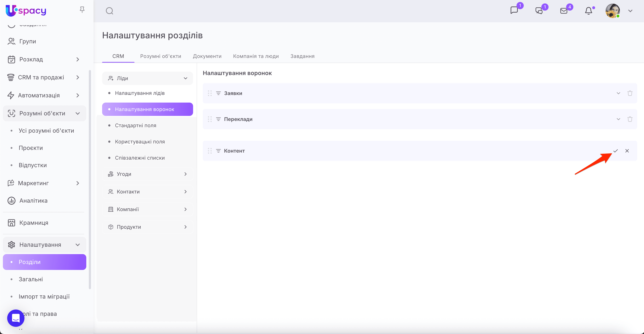Viewport: 644px width, 334px height.
Task: Open the mail inbox icon
Action: 564,11
